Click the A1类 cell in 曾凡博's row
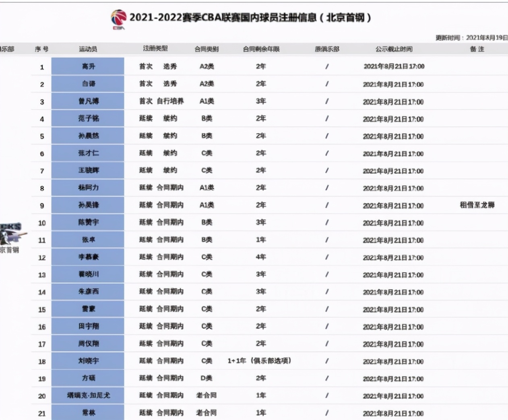This screenshot has height=420, width=508. 207,101
